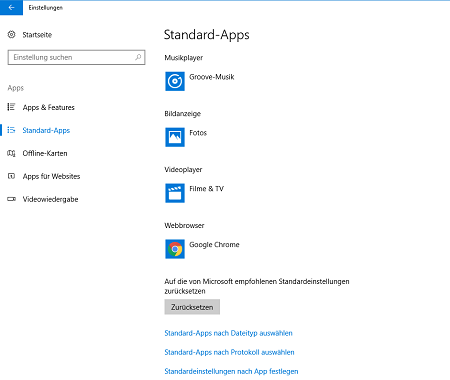Image resolution: width=450 pixels, height=380 pixels.
Task: Click the Apps category header in sidebar
Action: (x=16, y=88)
